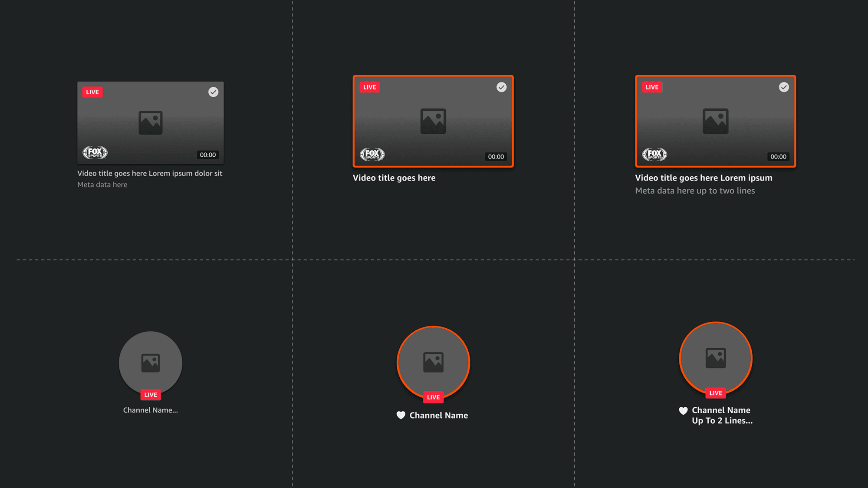Click the title 'Video title goes here Lorem ipsum'
This screenshot has width=868, height=488.
(x=704, y=178)
